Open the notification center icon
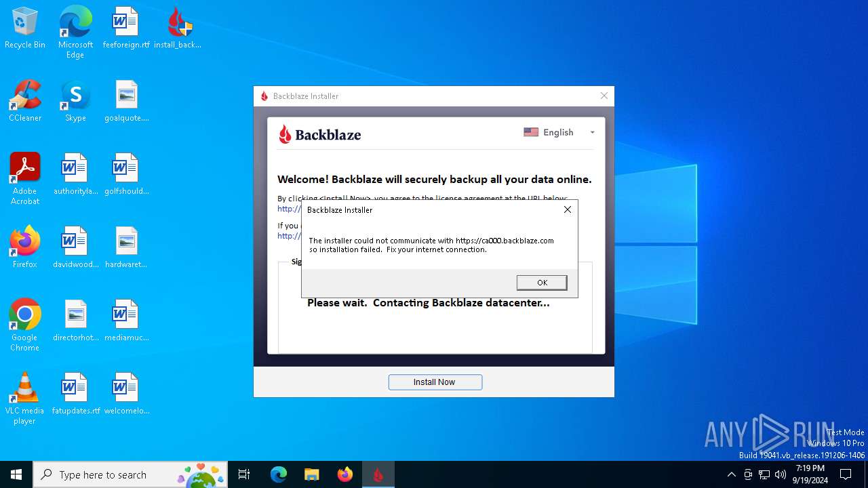The image size is (868, 488). [846, 474]
